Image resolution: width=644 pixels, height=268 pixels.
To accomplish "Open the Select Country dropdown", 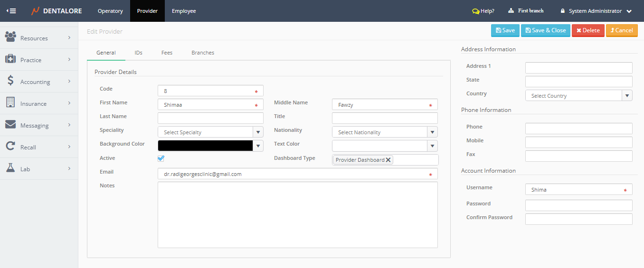I will pos(578,96).
